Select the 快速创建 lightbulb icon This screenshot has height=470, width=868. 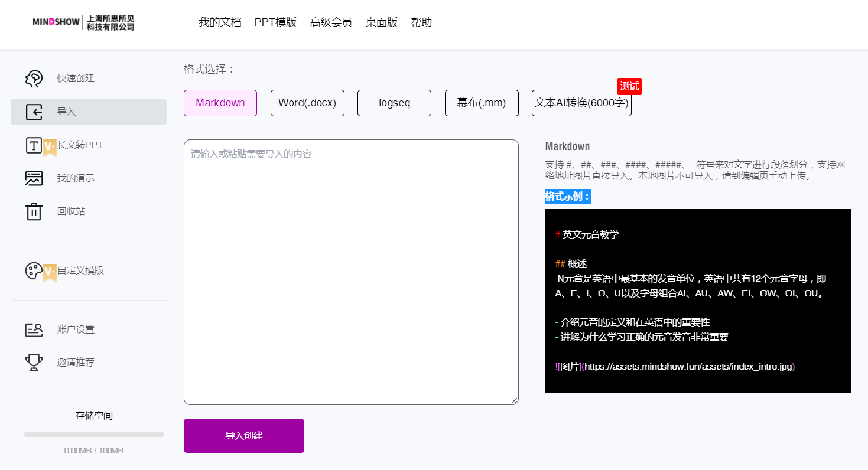34,77
